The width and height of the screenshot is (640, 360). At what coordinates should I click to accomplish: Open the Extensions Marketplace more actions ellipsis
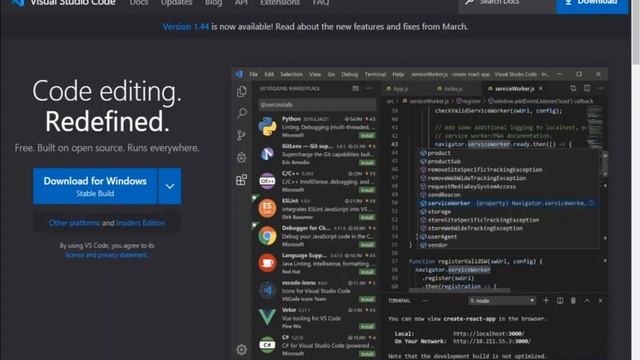(369, 88)
